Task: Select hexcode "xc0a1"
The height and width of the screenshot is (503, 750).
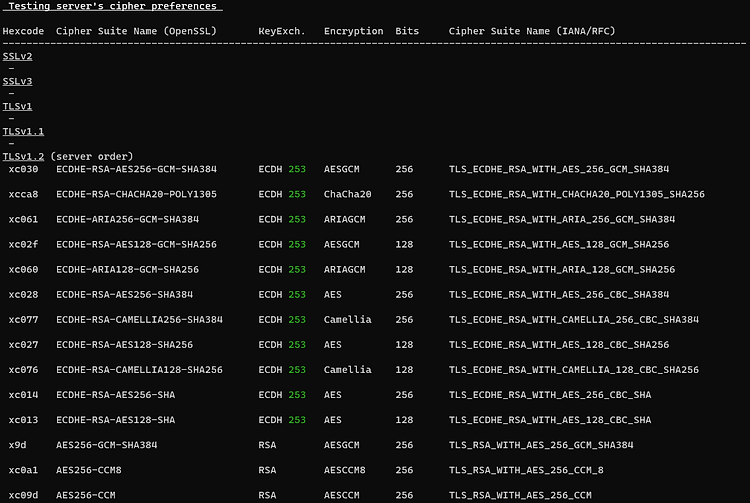Action: [23, 470]
